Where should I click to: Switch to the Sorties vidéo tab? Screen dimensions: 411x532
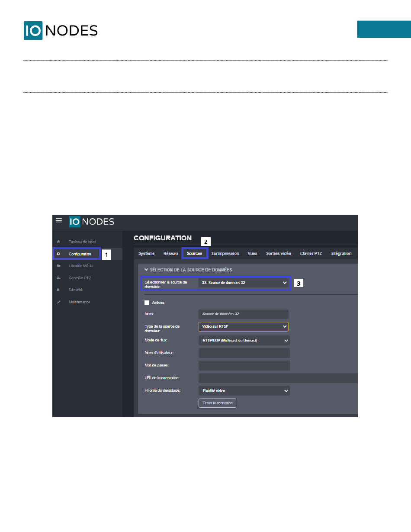pyautogui.click(x=279, y=253)
